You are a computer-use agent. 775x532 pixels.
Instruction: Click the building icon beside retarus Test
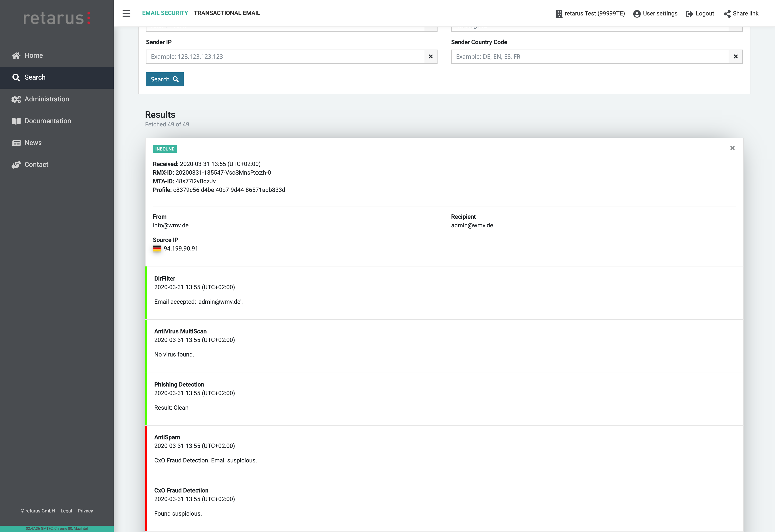559,14
